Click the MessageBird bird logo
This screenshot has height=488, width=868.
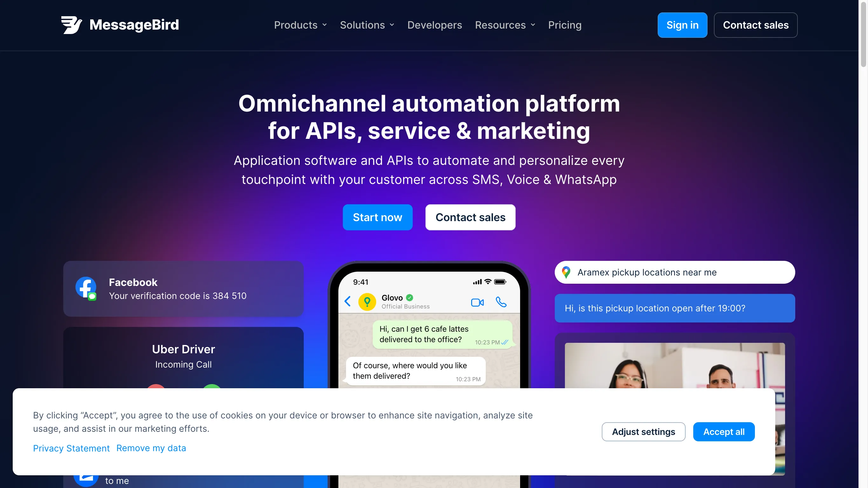[72, 25]
